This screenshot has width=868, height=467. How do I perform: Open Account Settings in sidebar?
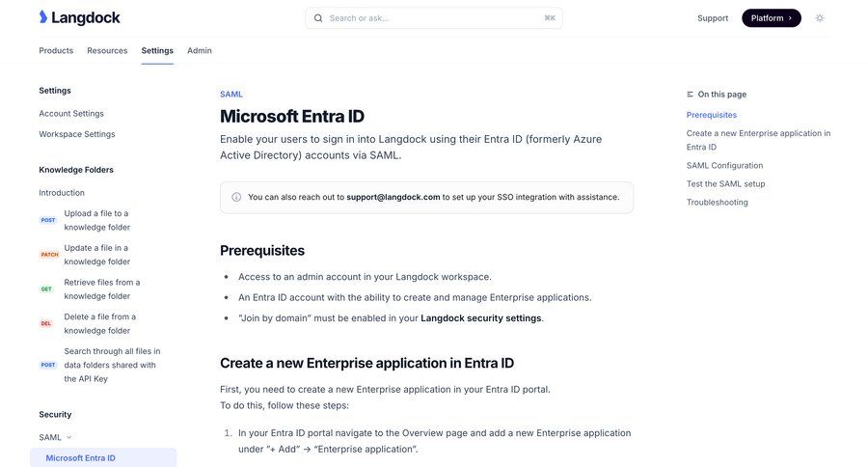pos(71,114)
